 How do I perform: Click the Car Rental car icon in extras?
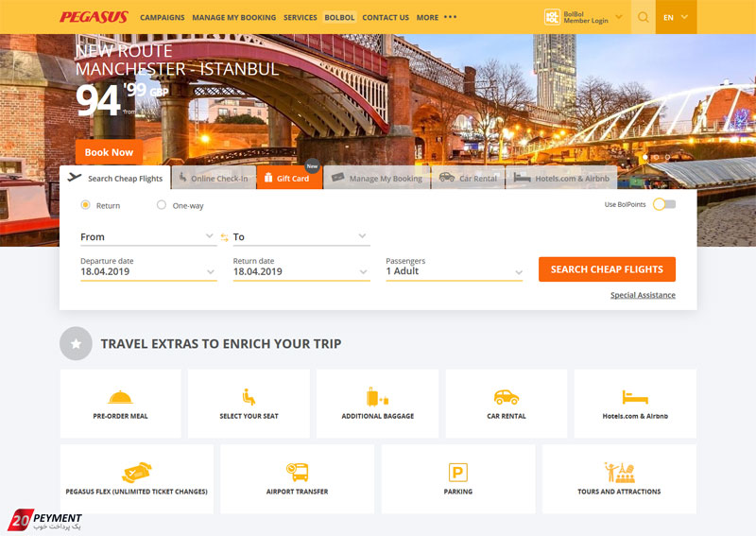pyautogui.click(x=507, y=397)
